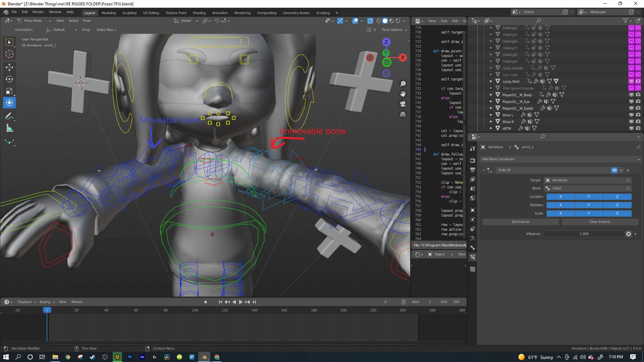Viewport: 644px width, 362px height.
Task: Open the Physics properties tab
Action: (x=473, y=220)
